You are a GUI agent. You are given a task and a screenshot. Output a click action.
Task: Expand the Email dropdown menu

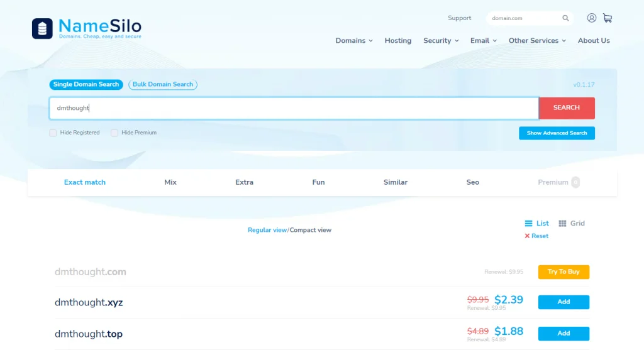[484, 41]
